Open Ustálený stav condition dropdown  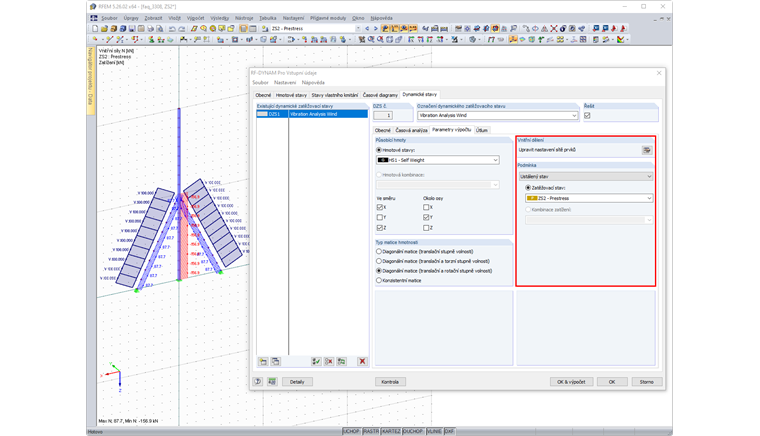click(586, 176)
